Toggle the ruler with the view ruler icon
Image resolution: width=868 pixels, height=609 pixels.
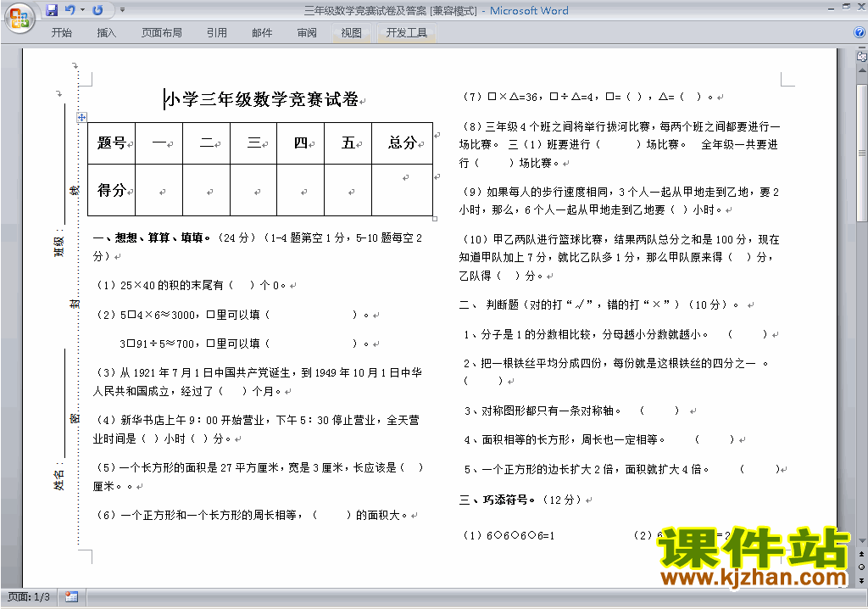[x=861, y=56]
